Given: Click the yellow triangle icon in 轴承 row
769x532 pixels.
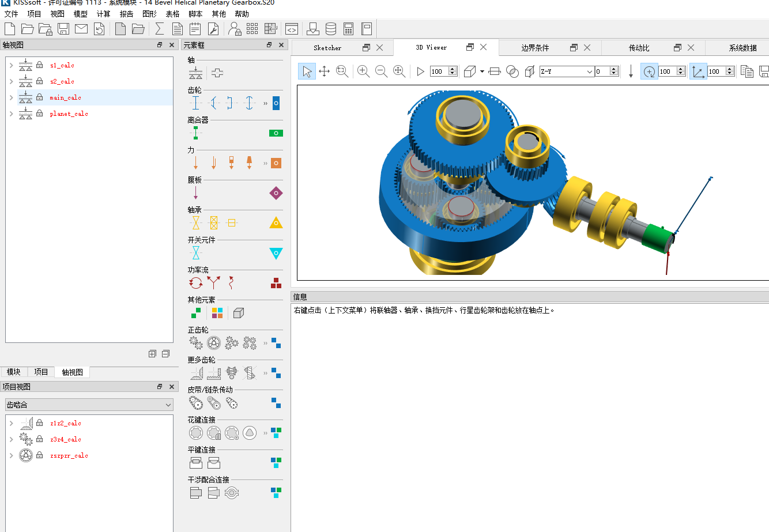Looking at the screenshot, I should (276, 222).
